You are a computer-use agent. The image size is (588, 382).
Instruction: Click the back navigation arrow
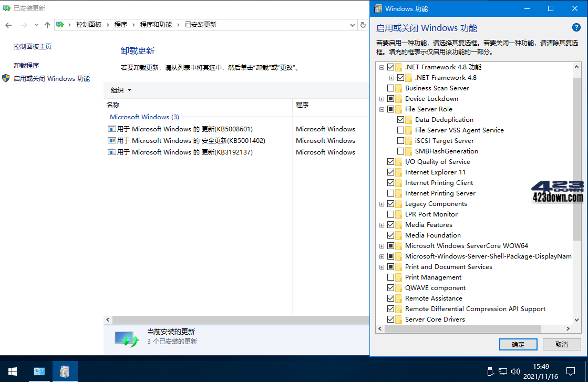(8, 24)
